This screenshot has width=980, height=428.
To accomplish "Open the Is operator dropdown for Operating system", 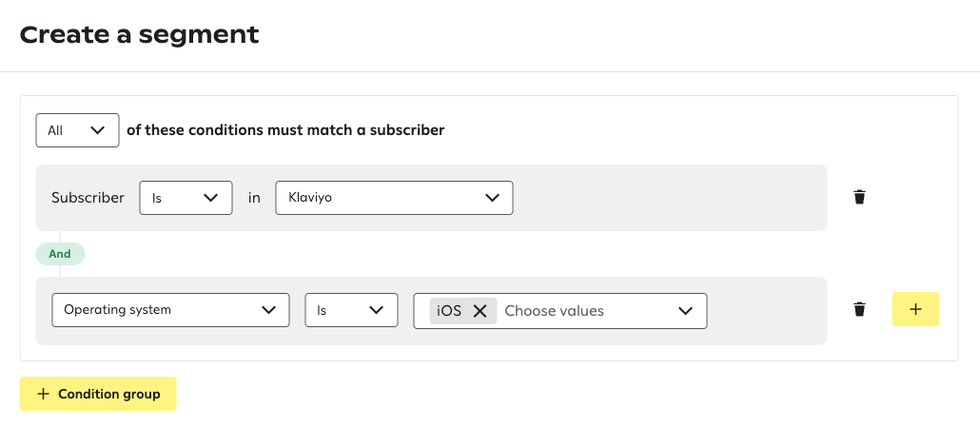I will tap(351, 310).
